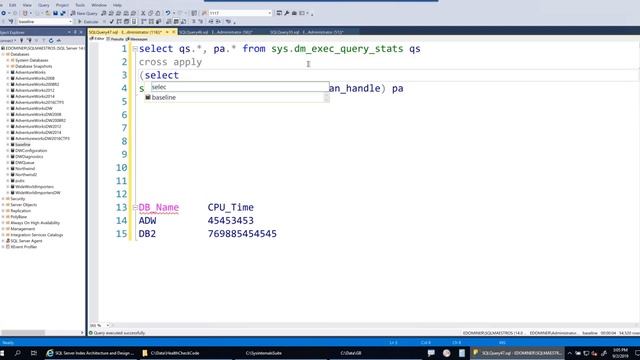The image size is (640, 360).
Task: Open the Edit menu
Action: tap(13, 5)
